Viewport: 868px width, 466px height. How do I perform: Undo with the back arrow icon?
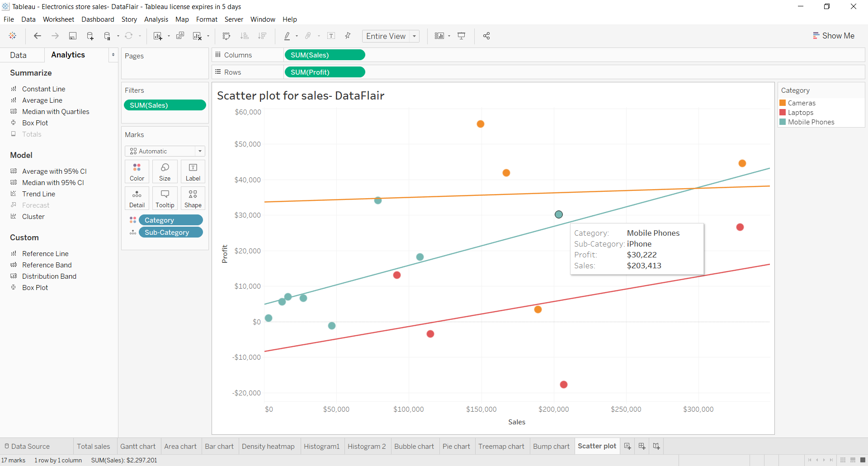point(38,36)
